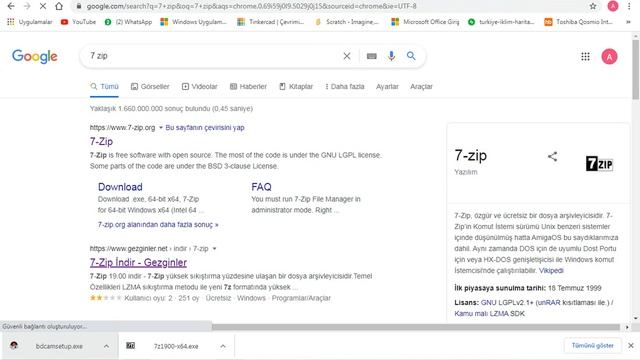Click the 7ZIP logo thumbnail
This screenshot has height=360, width=640.
click(x=599, y=164)
